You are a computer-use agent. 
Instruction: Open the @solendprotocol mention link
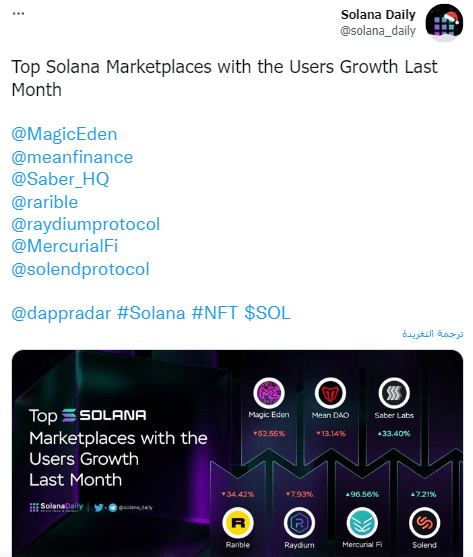pos(80,269)
